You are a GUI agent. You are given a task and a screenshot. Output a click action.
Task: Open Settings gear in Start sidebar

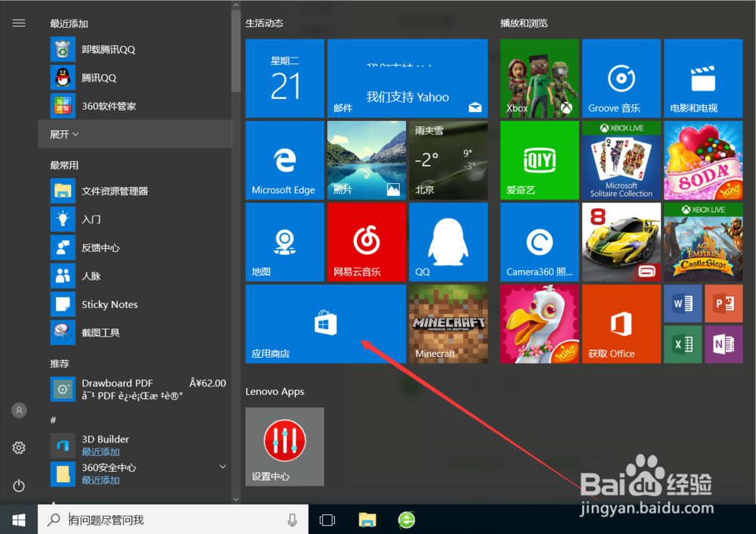[x=19, y=448]
